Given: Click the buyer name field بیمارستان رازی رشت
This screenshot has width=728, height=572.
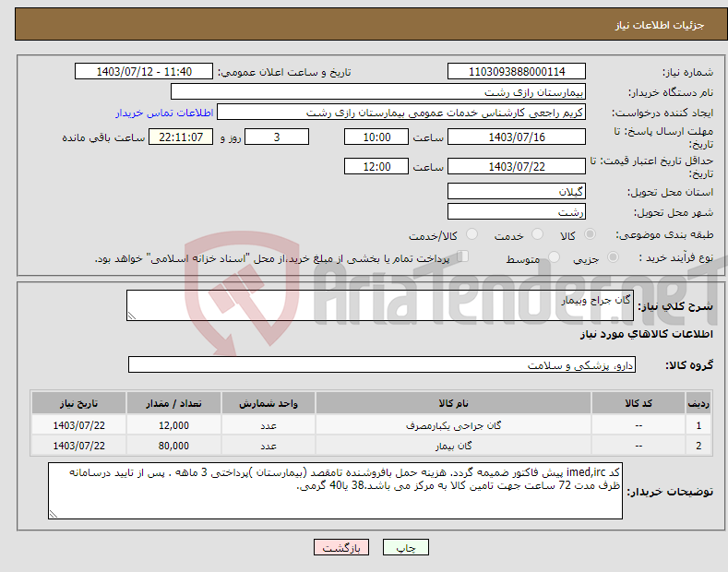Looking at the screenshot, I should [378, 92].
